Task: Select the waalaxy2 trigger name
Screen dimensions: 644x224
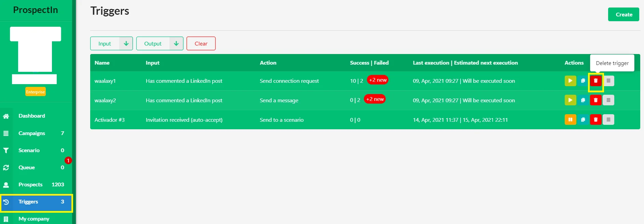Action: pyautogui.click(x=105, y=101)
